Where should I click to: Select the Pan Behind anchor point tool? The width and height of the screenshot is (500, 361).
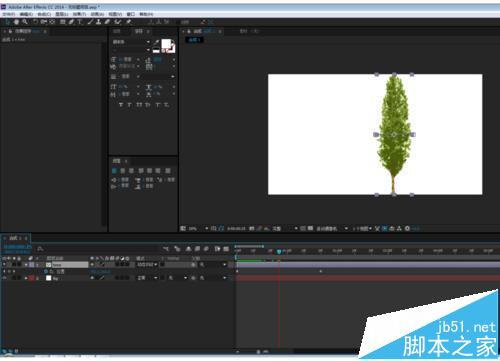[52, 22]
